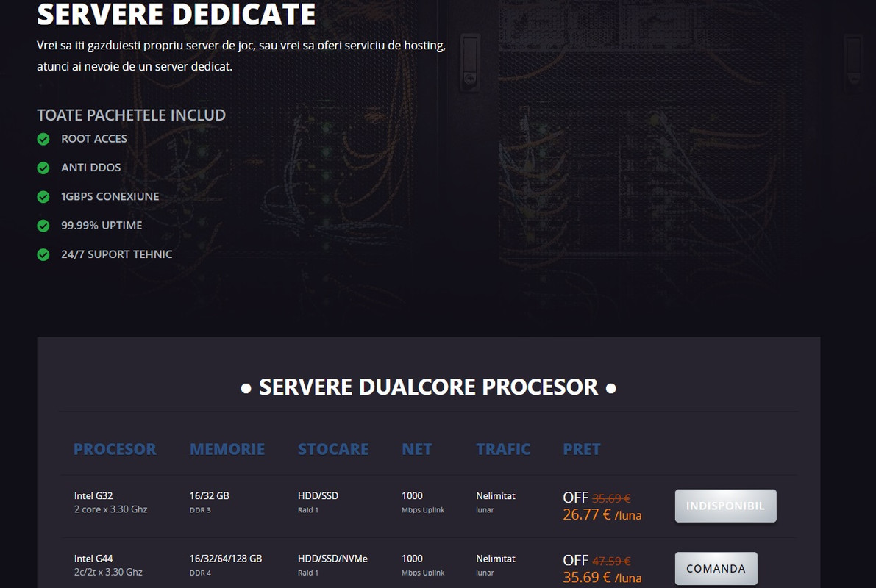This screenshot has width=876, height=588.
Task: Select the MEMORIE column header
Action: click(227, 450)
